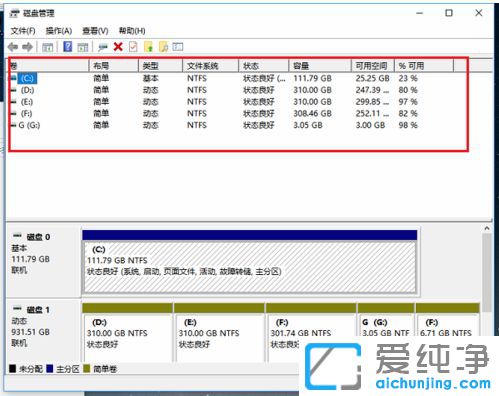Sort by the 卷 column header
499x396 pixels.
pyautogui.click(x=49, y=66)
